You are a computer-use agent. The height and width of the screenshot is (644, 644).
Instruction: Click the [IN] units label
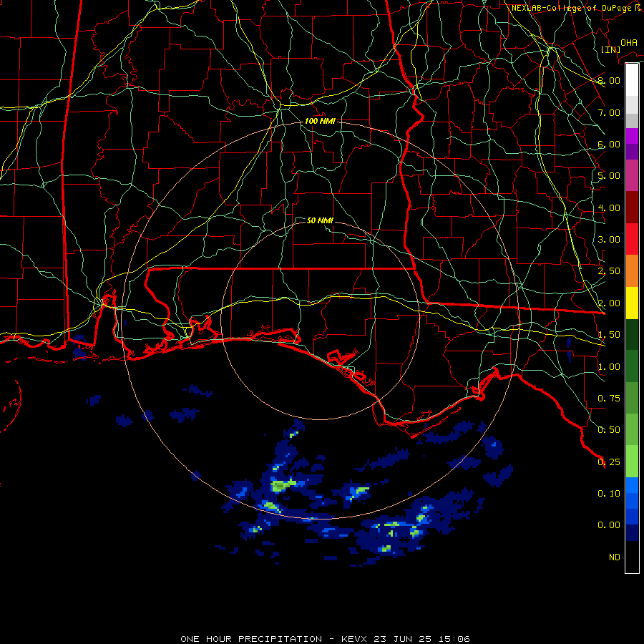pos(610,49)
